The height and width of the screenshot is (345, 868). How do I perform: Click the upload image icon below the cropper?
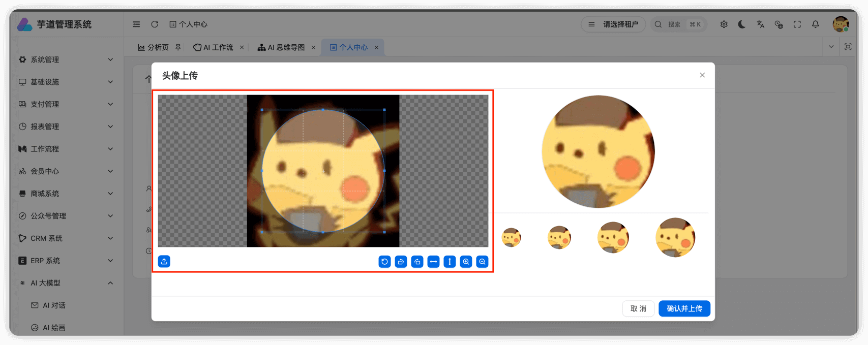164,261
